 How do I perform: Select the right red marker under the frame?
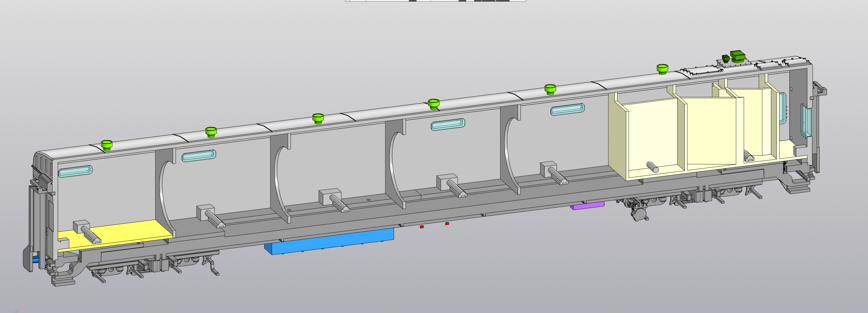[447, 224]
